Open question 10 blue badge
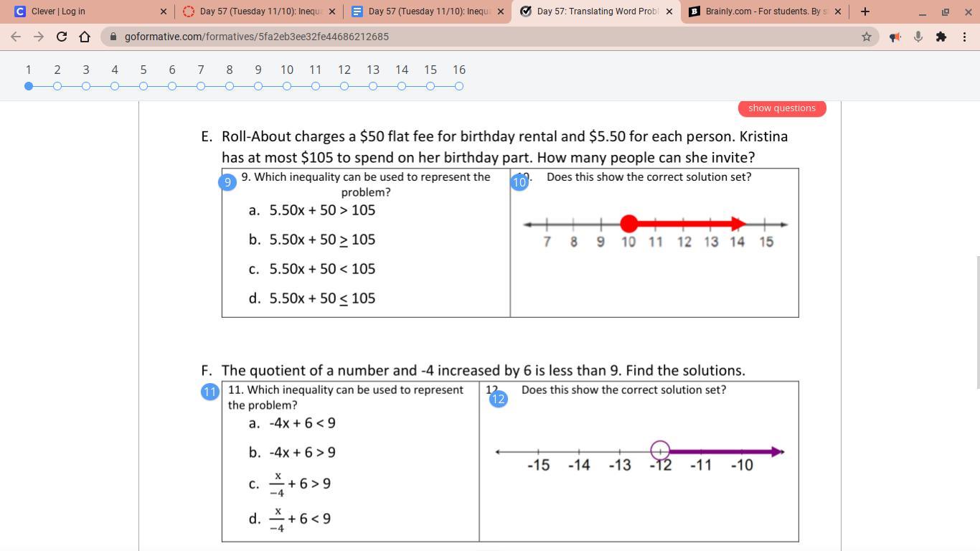Screen dimensions: 980x551 [519, 182]
